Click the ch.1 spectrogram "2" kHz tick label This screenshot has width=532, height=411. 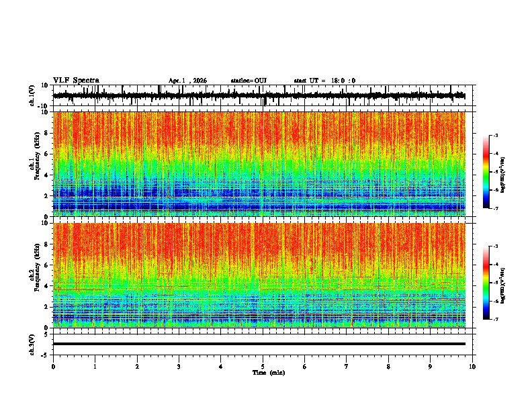tap(46, 196)
